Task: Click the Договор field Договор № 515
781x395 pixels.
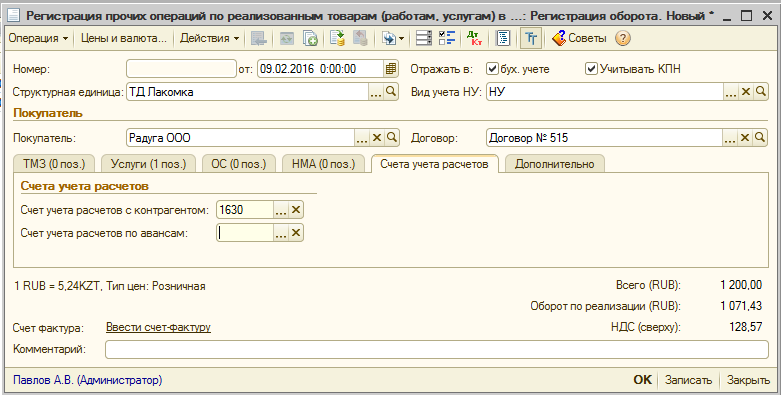Action: click(x=604, y=137)
